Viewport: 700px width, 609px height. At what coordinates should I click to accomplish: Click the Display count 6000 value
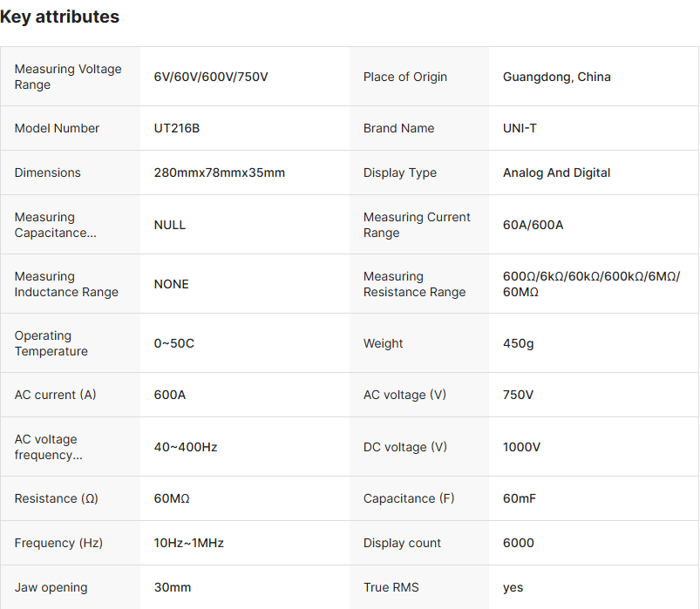tap(519, 543)
